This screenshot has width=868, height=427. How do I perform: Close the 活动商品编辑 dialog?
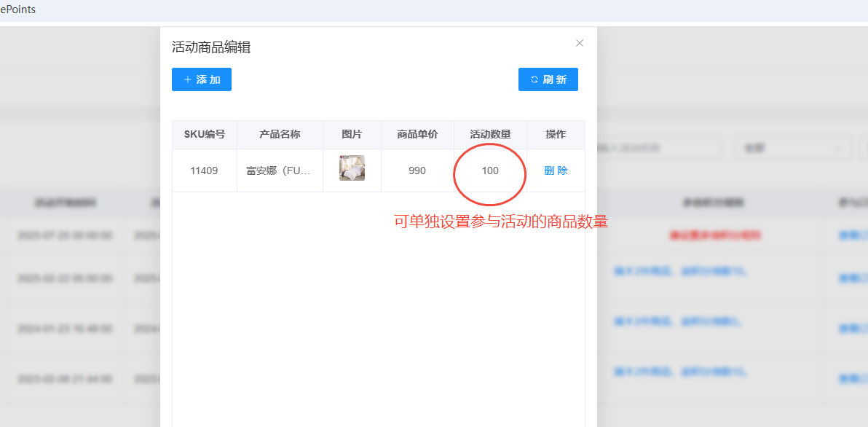coord(580,43)
